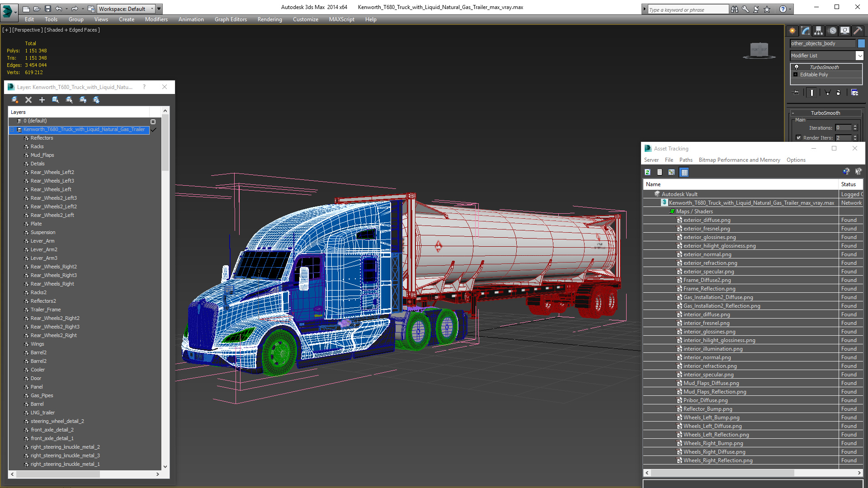Collapse the Kenworth_T680 layer tree node
The height and width of the screenshot is (488, 868).
12,130
